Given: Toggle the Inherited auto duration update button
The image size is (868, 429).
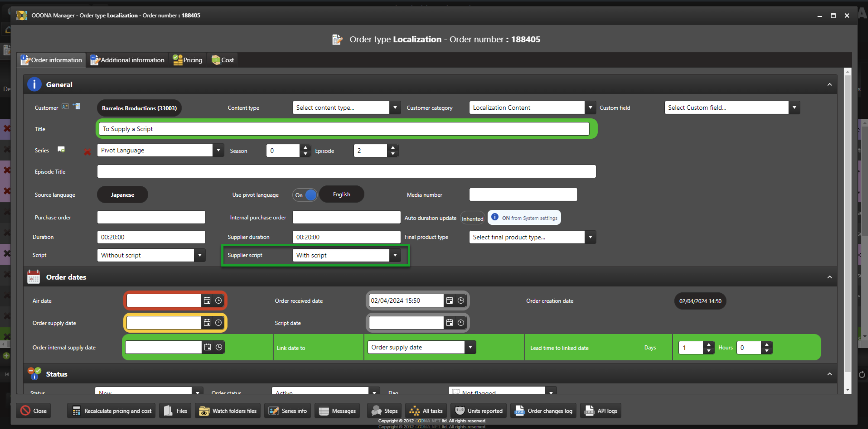Looking at the screenshot, I should pos(472,218).
